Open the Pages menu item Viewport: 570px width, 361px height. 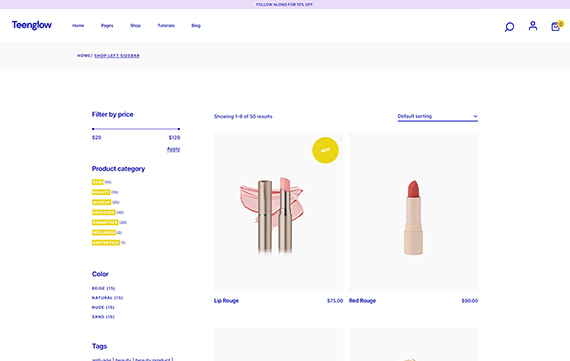point(107,25)
